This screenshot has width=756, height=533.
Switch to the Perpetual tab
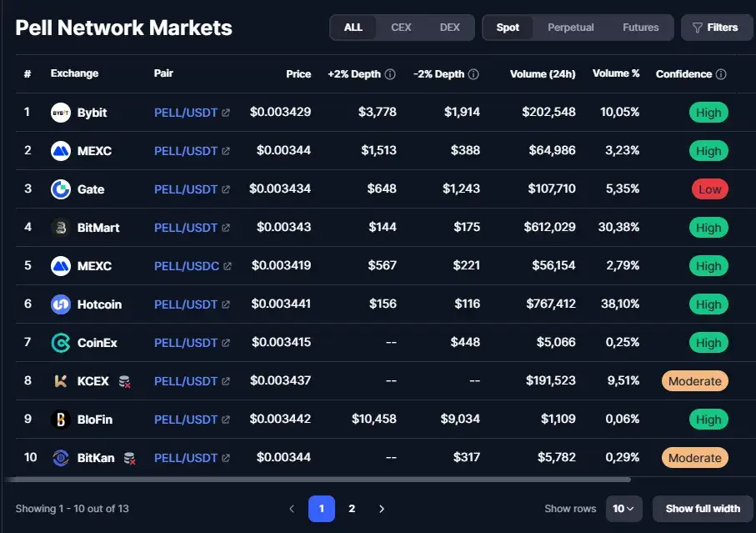pos(570,28)
